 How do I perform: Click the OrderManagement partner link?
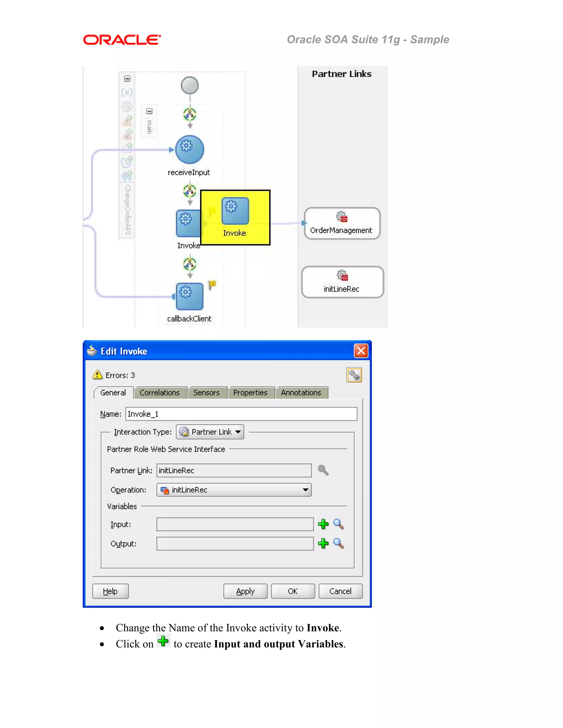pos(342,223)
